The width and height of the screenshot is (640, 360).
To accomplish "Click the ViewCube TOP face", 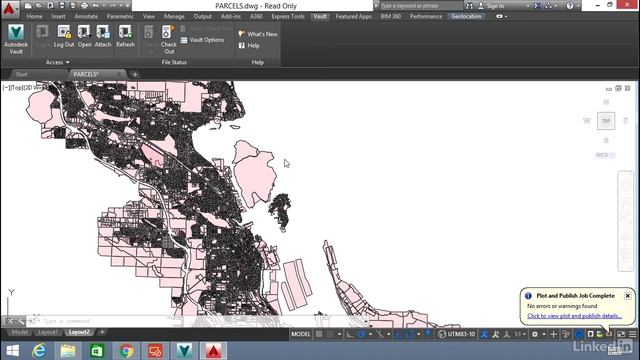I will (606, 121).
